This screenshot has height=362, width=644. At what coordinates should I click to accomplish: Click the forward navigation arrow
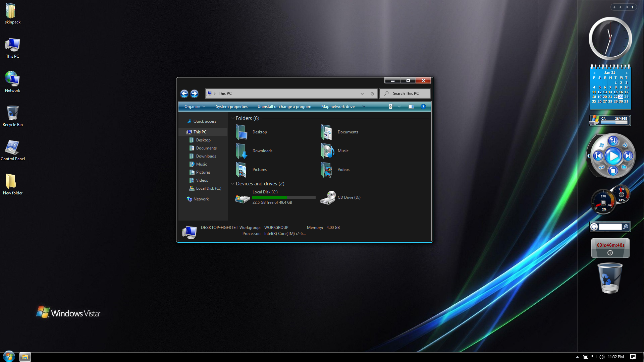pyautogui.click(x=194, y=94)
